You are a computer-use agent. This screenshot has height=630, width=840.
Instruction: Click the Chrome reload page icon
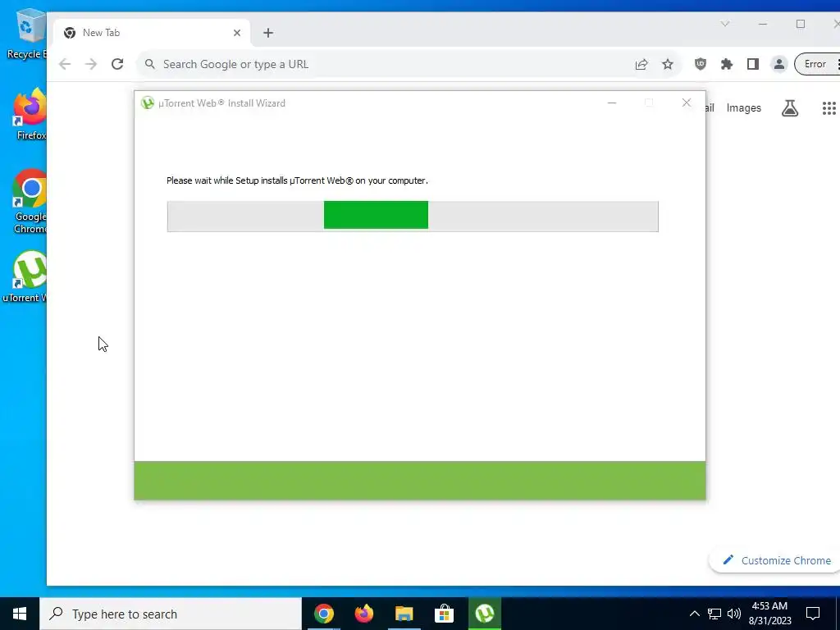[117, 64]
